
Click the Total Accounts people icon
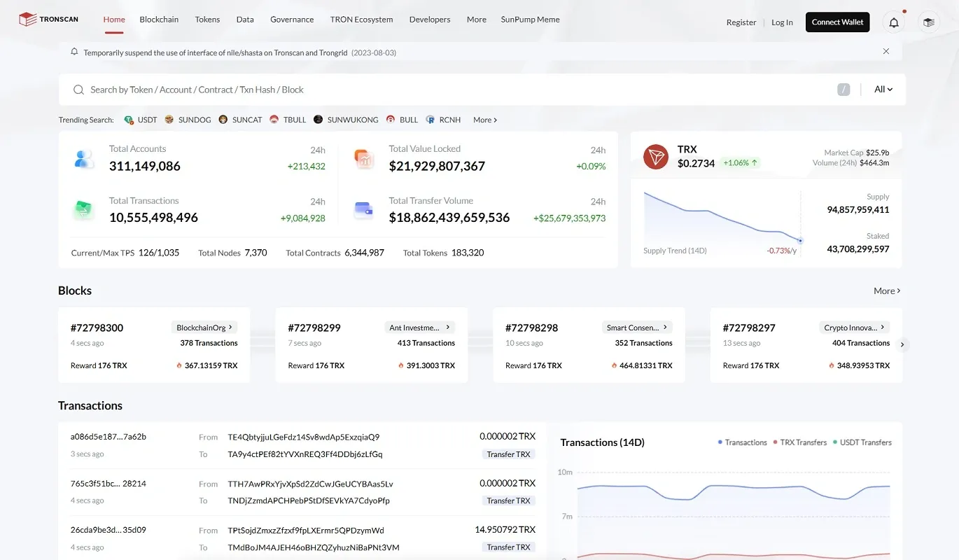[85, 159]
